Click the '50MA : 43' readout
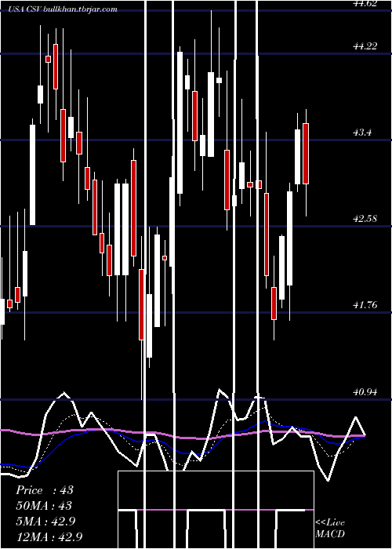The width and height of the screenshot is (392, 549). coord(44,506)
